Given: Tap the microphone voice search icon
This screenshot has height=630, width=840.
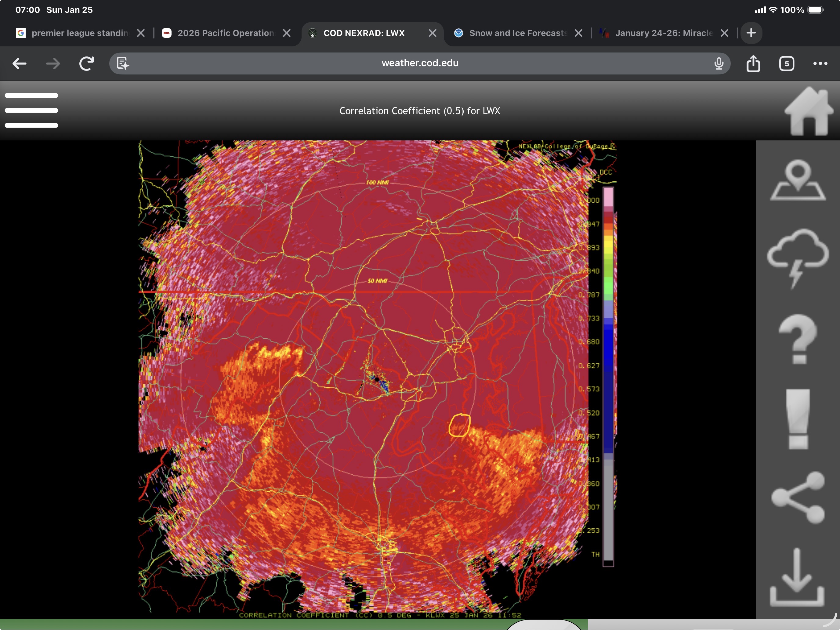Looking at the screenshot, I should (719, 63).
